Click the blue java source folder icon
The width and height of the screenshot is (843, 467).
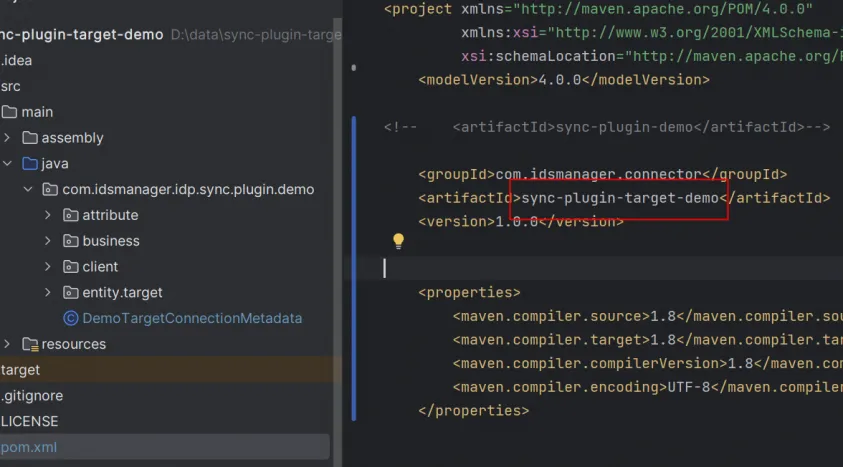(29, 164)
